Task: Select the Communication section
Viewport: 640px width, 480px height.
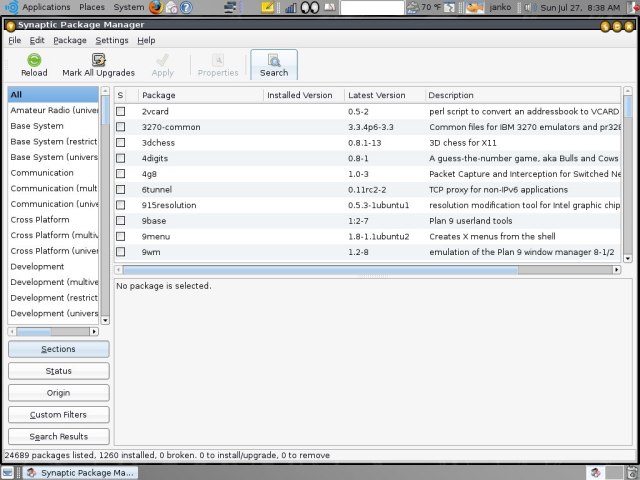Action: pyautogui.click(x=53, y=173)
